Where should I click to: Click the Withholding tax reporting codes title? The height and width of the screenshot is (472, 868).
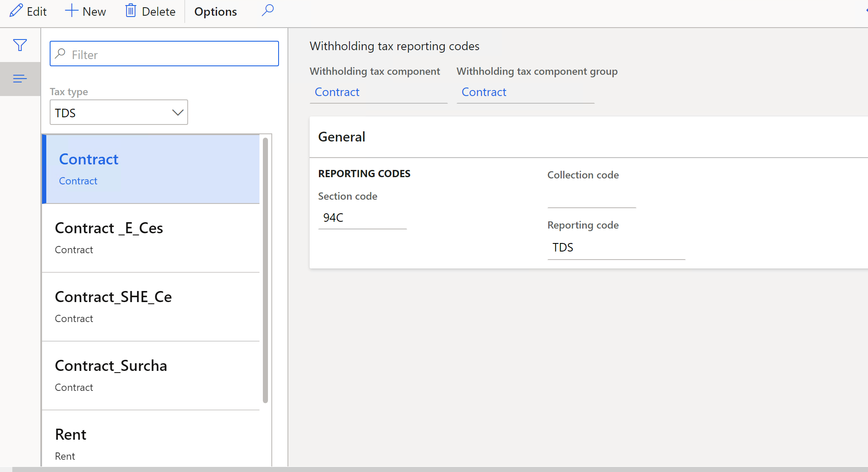click(394, 46)
